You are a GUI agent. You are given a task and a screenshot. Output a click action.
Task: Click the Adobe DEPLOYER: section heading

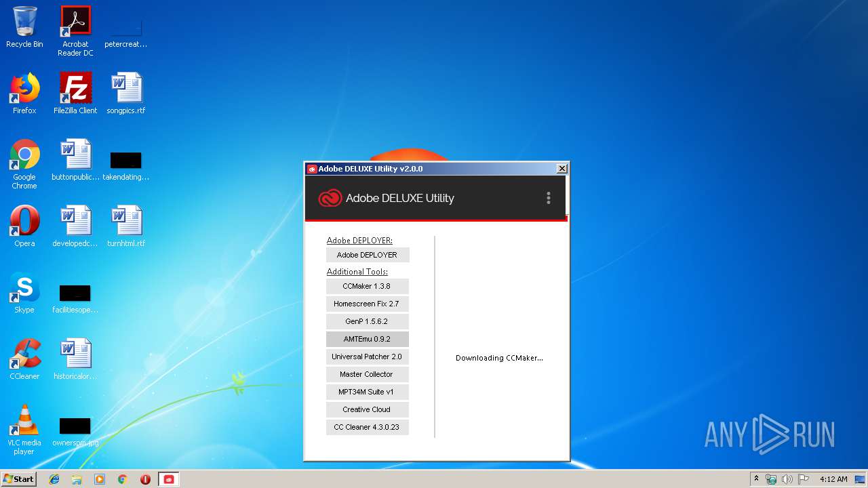click(x=359, y=241)
